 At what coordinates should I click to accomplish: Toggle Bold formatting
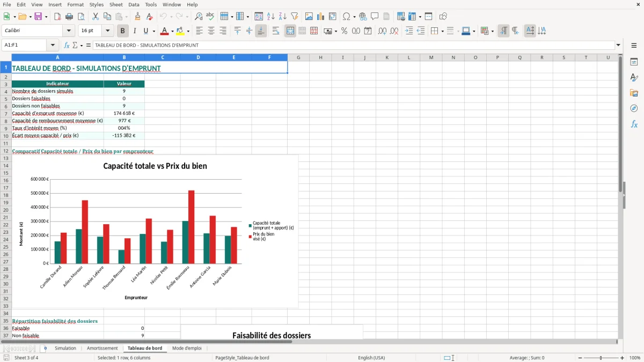123,31
